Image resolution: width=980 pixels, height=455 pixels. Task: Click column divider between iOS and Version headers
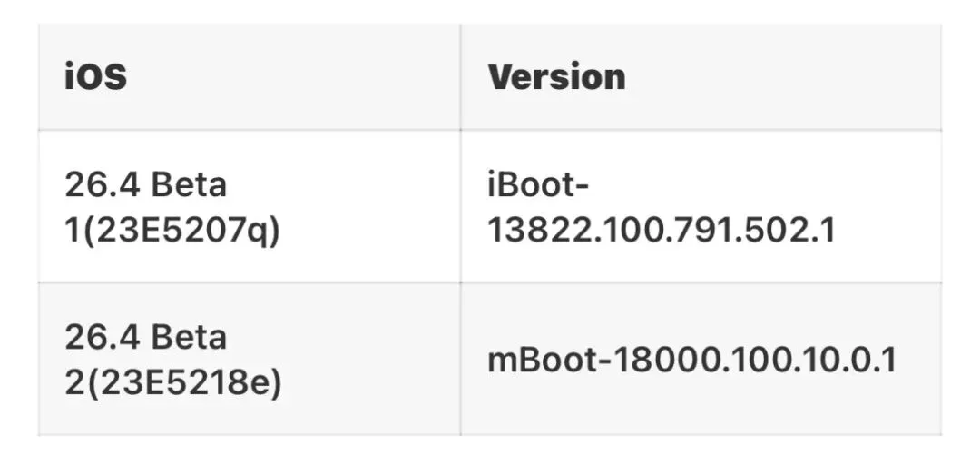click(x=461, y=77)
